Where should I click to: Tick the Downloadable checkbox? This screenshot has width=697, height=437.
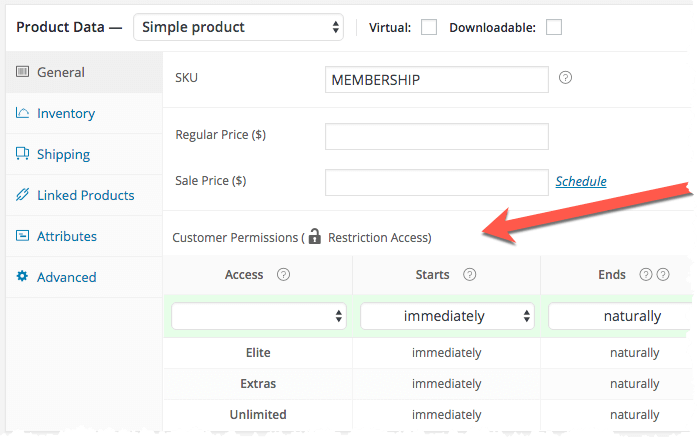(554, 27)
